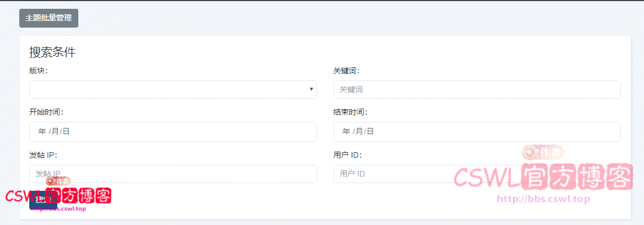Select the year segment in 开始时间
Screen dimensions: 644x225
42,132
